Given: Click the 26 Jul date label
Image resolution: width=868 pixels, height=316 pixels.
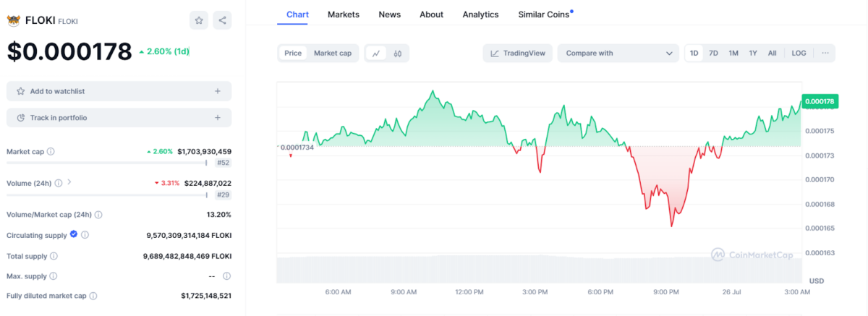Looking at the screenshot, I should pos(733,292).
